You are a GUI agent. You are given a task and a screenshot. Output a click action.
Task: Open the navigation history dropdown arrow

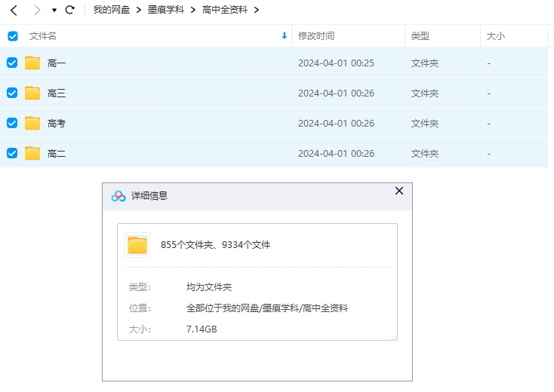(54, 11)
